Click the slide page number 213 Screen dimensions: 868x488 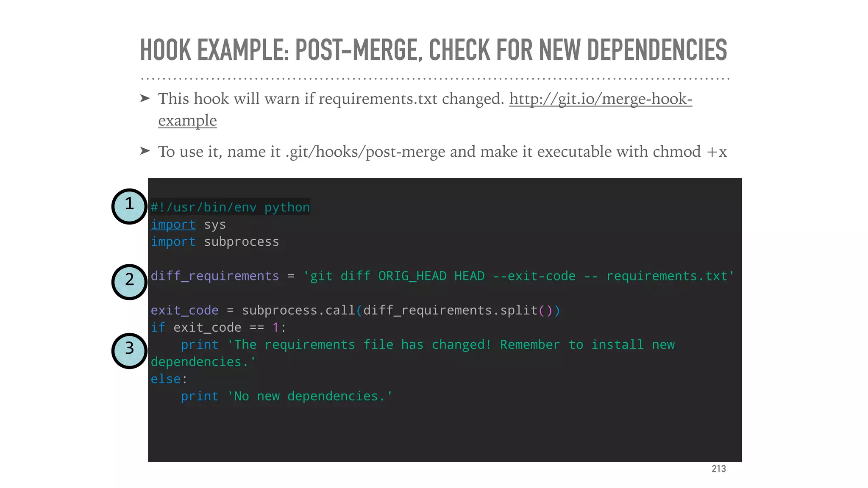tap(719, 469)
